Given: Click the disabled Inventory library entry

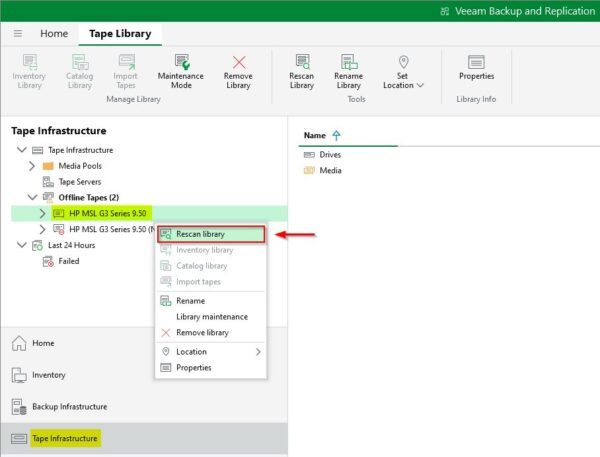Looking at the screenshot, I should pos(211,250).
